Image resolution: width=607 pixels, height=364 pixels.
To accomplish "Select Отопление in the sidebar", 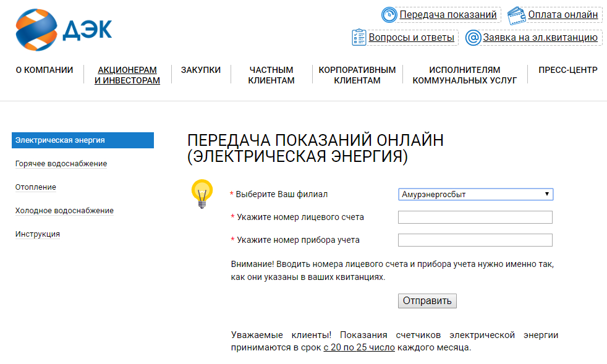I will pos(36,187).
